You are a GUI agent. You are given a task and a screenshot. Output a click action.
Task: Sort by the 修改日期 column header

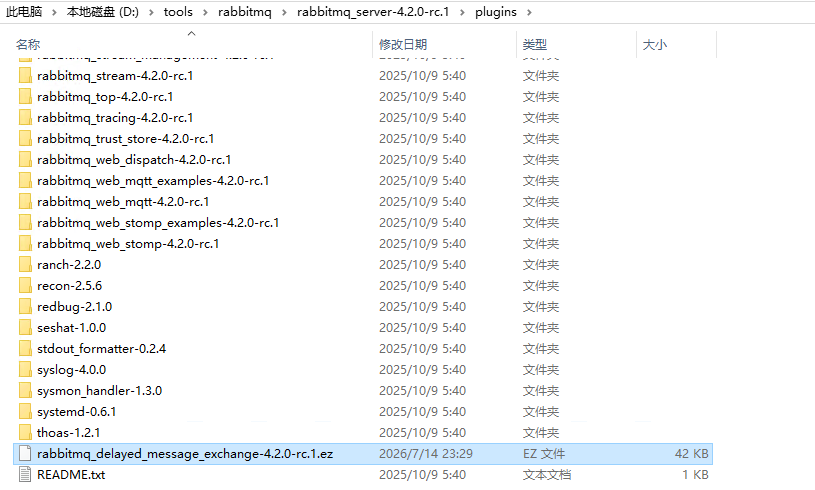(x=403, y=45)
